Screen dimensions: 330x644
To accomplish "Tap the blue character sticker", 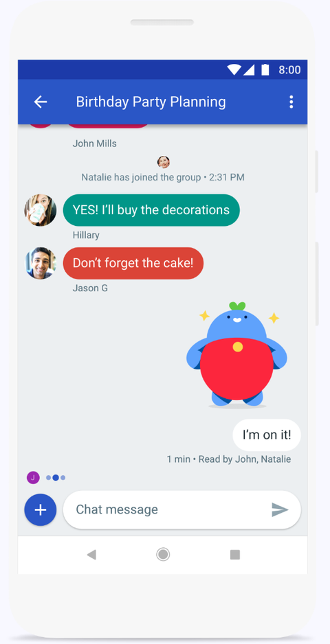I will 237,354.
